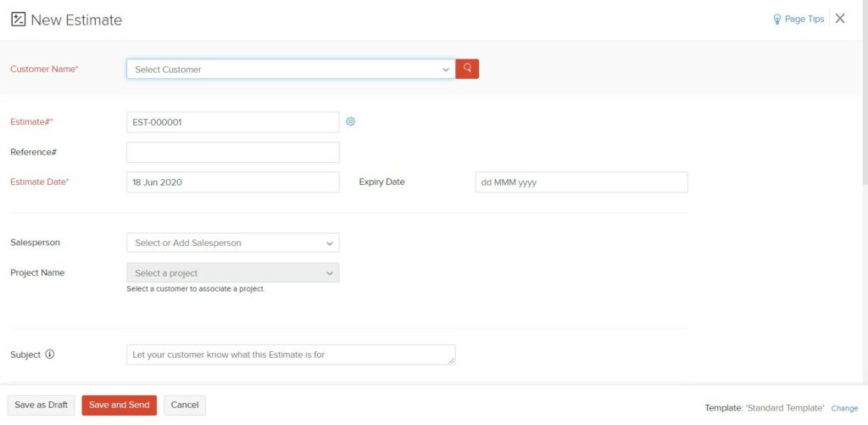This screenshot has width=868, height=425.
Task: Click the vertical scrollbar of the form
Action: 865,92
